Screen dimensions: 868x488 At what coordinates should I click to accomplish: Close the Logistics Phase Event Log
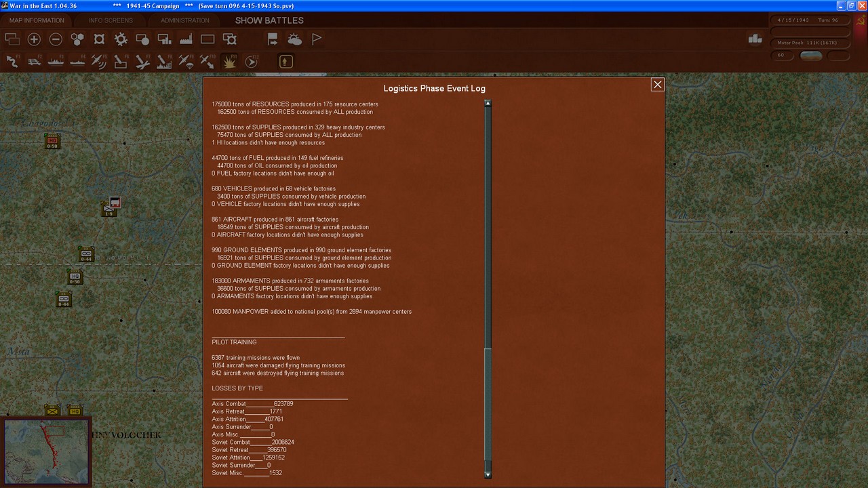tap(657, 84)
